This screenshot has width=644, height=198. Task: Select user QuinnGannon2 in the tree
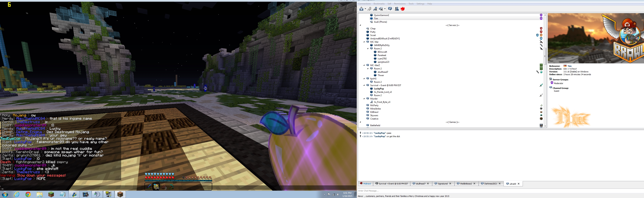point(381,15)
